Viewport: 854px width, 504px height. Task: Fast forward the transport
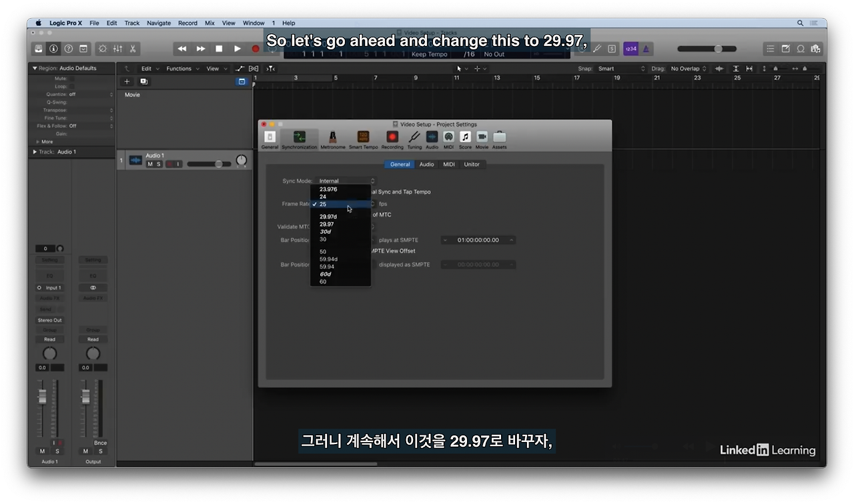[201, 49]
